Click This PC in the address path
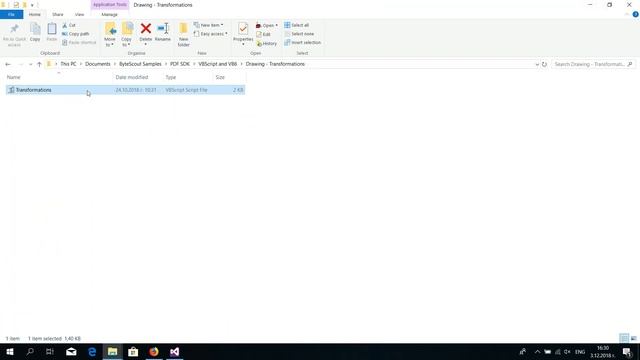The width and height of the screenshot is (640, 360). (68, 64)
